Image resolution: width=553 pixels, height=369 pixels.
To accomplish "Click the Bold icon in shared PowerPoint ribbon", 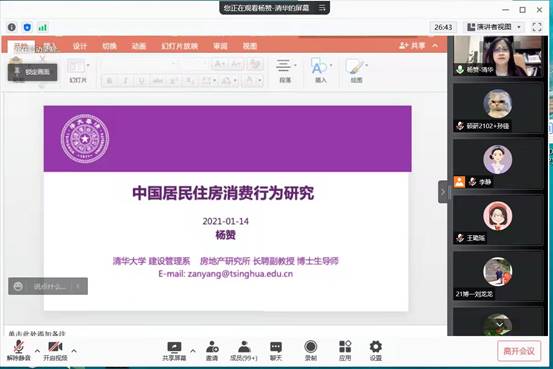I will [109, 81].
